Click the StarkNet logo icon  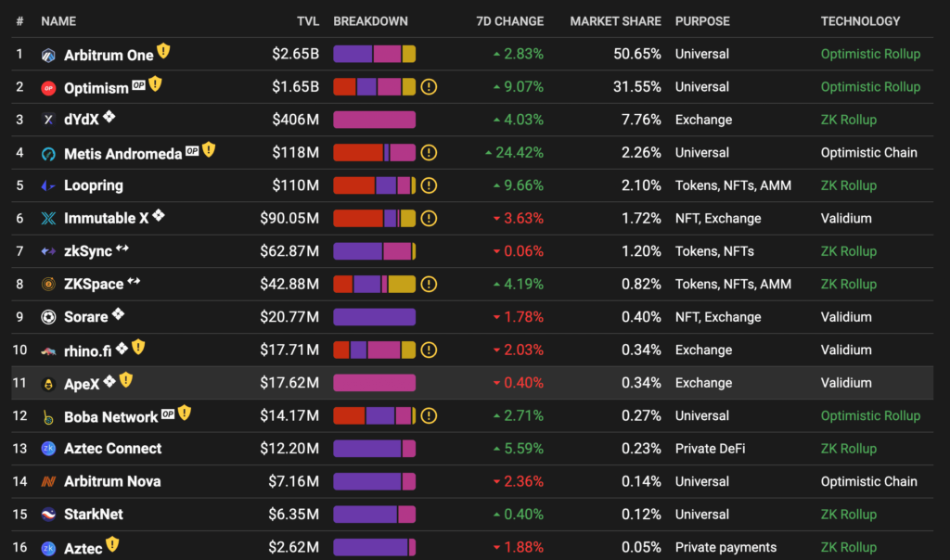(x=48, y=515)
